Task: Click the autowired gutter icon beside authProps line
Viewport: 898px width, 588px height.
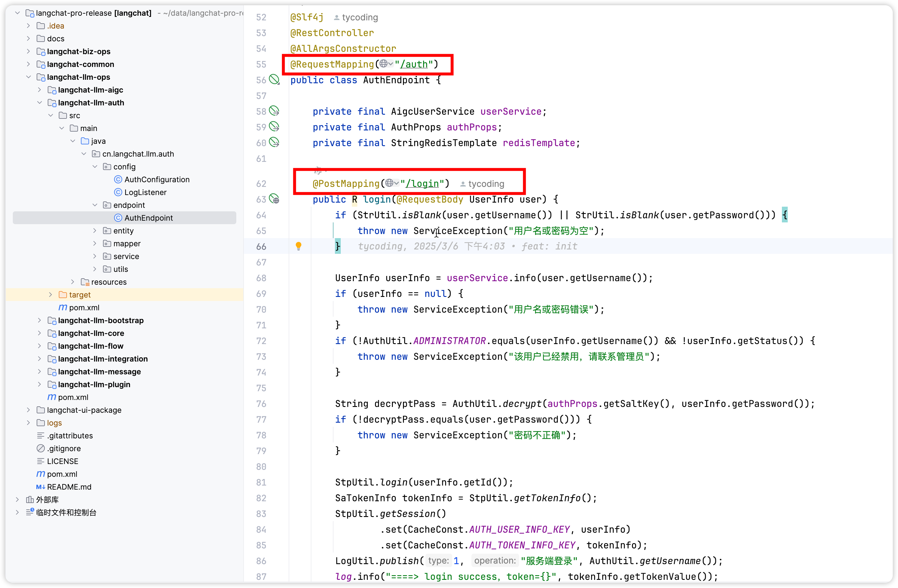Action: tap(274, 127)
